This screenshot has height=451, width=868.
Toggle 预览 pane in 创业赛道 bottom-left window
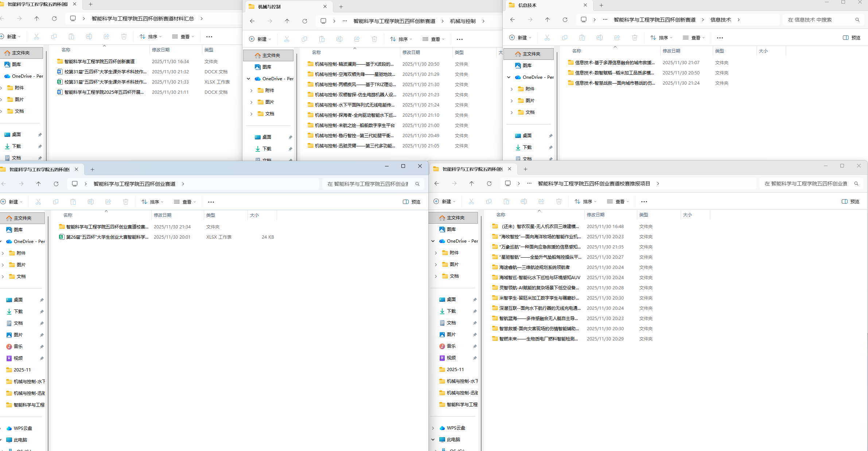click(x=412, y=202)
